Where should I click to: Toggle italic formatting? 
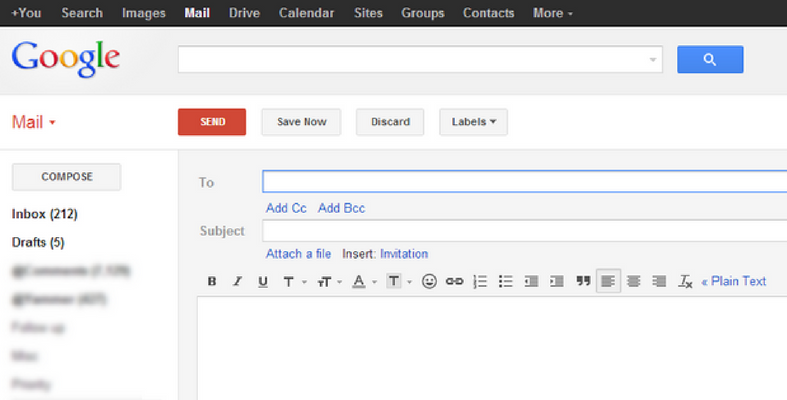pyautogui.click(x=237, y=281)
